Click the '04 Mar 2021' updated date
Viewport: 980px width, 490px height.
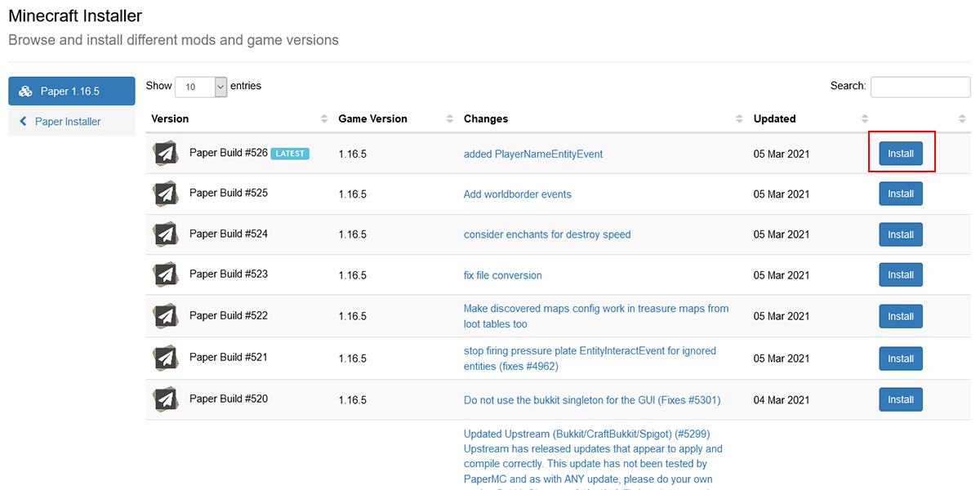(782, 400)
